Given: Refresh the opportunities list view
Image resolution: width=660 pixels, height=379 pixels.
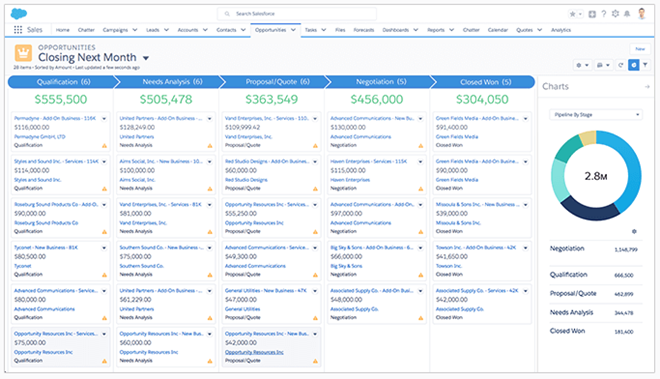Looking at the screenshot, I should pyautogui.click(x=621, y=65).
